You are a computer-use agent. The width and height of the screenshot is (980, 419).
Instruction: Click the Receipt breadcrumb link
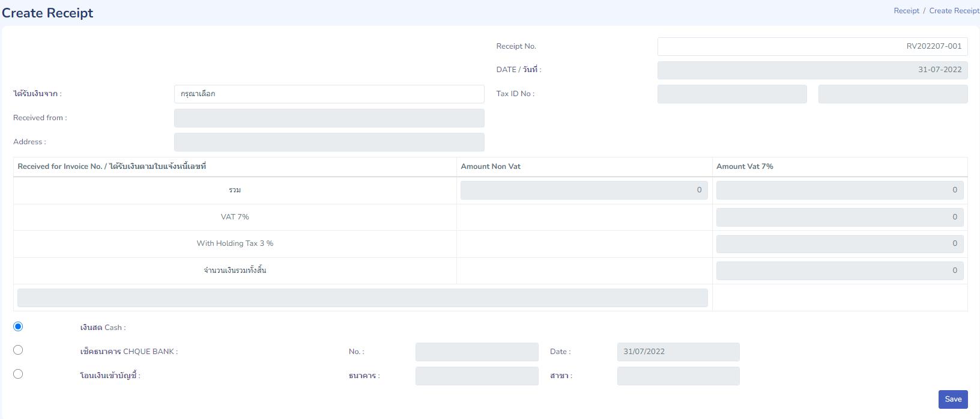pyautogui.click(x=906, y=11)
